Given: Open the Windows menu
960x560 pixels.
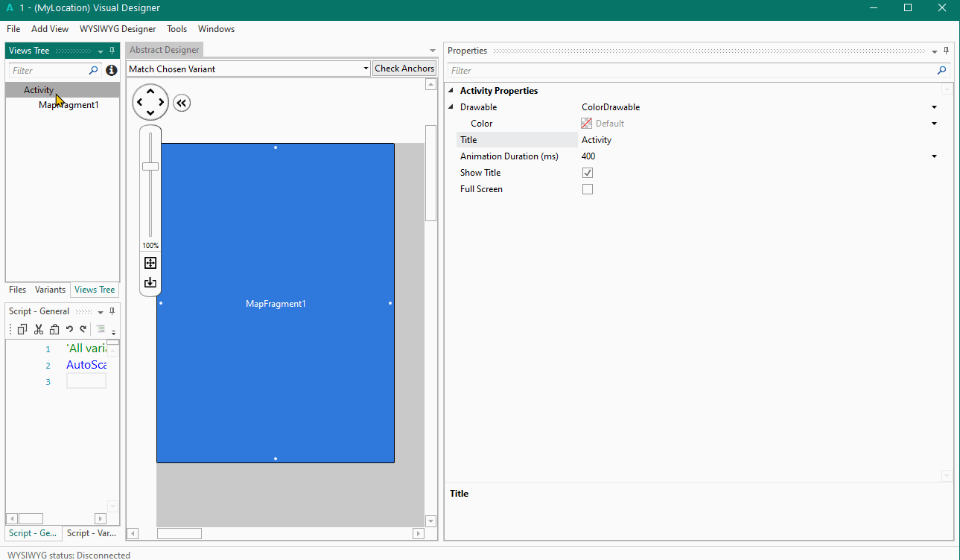Looking at the screenshot, I should click(x=216, y=29).
